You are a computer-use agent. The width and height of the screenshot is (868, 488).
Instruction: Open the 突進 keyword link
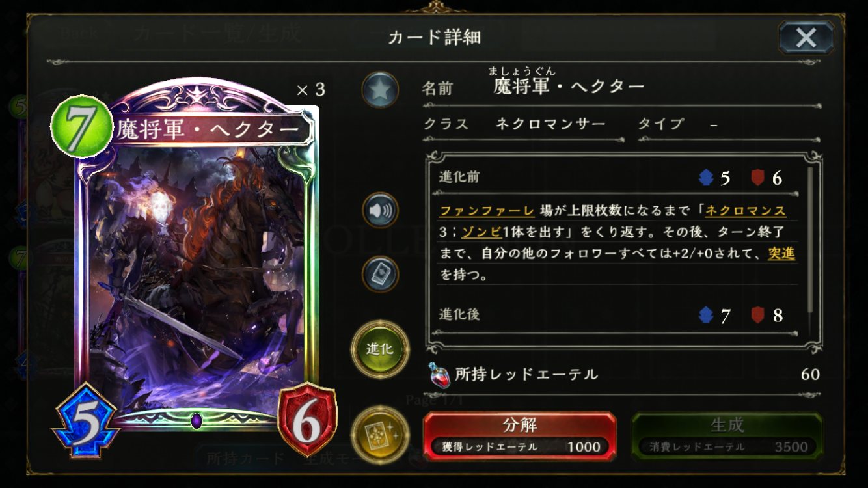pos(781,254)
